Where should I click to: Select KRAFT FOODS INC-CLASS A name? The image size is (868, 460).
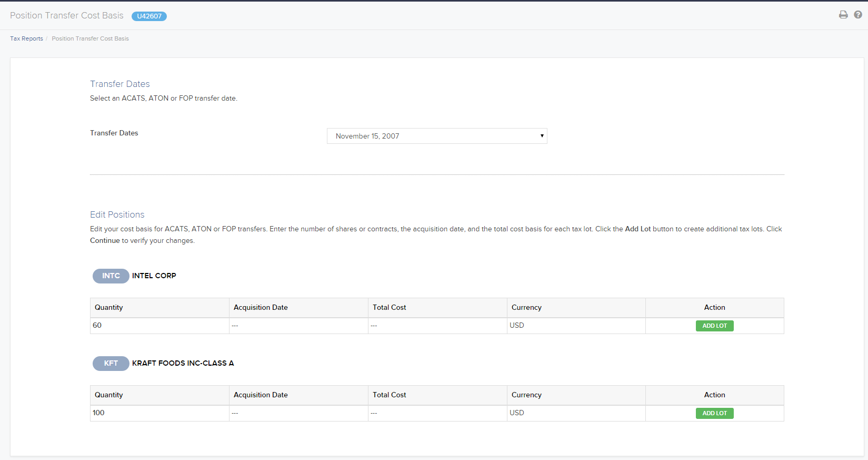183,363
